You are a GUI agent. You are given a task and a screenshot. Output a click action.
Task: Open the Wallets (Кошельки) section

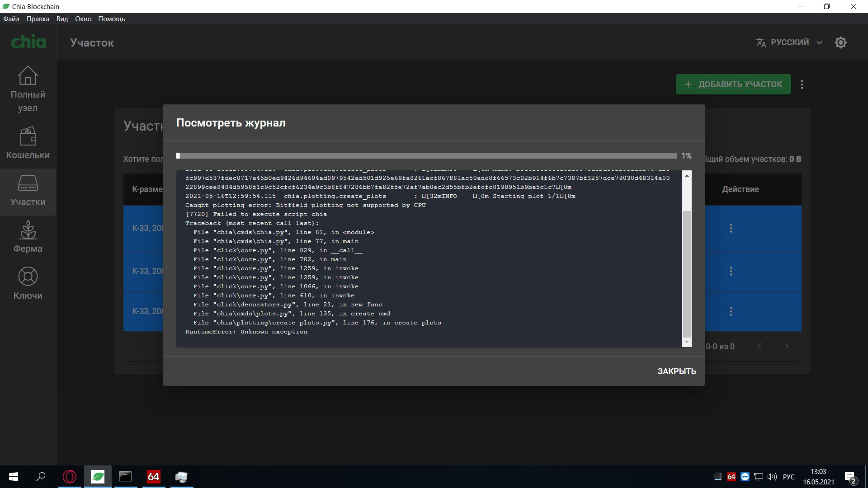point(28,143)
